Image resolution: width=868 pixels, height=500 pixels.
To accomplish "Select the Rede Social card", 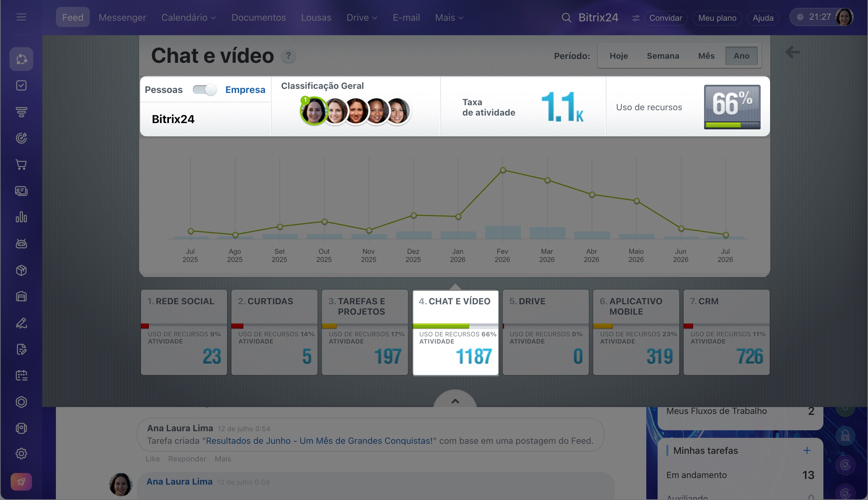I will point(184,332).
